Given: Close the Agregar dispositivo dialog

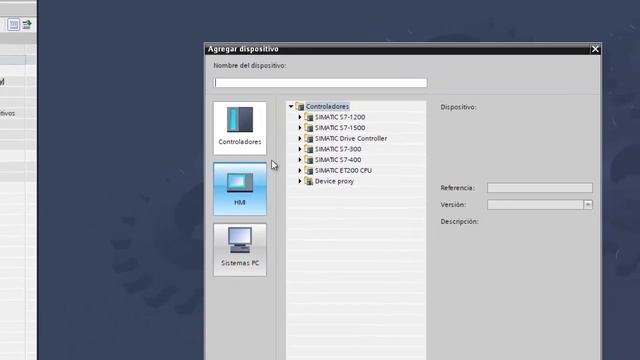Looking at the screenshot, I should click(x=595, y=49).
